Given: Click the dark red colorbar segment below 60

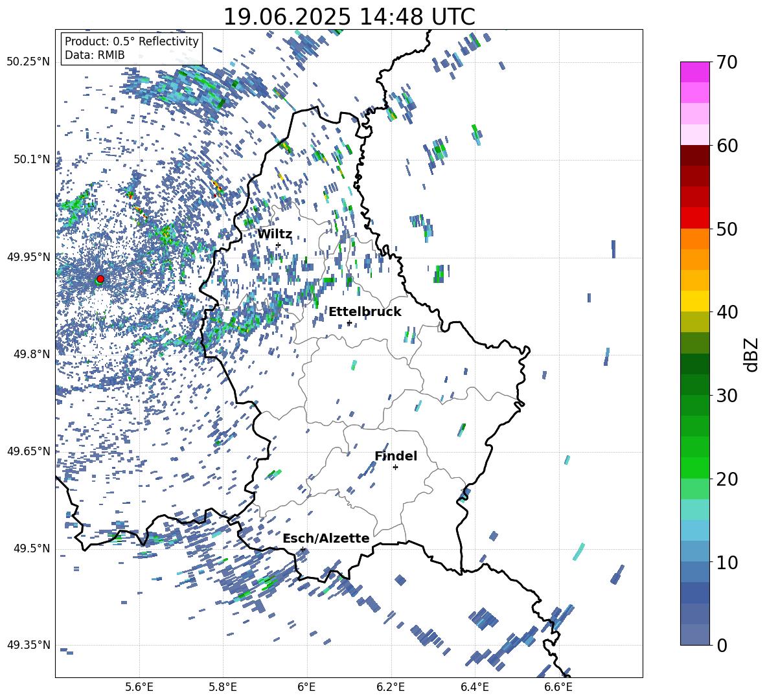Looking at the screenshot, I should (695, 155).
